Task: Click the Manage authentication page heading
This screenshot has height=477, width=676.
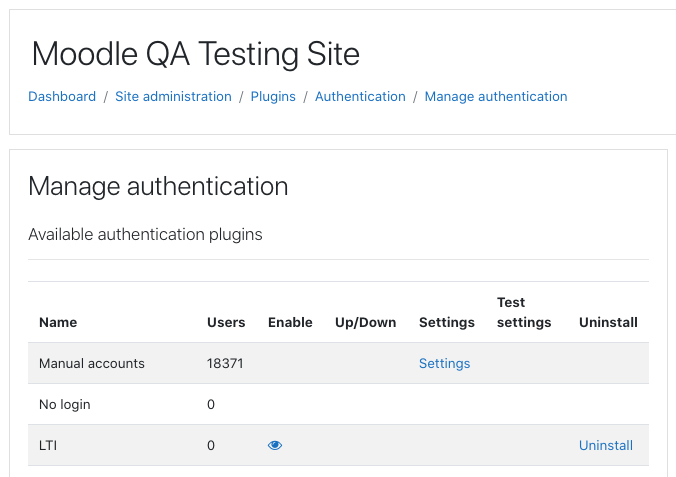Action: 158,186
